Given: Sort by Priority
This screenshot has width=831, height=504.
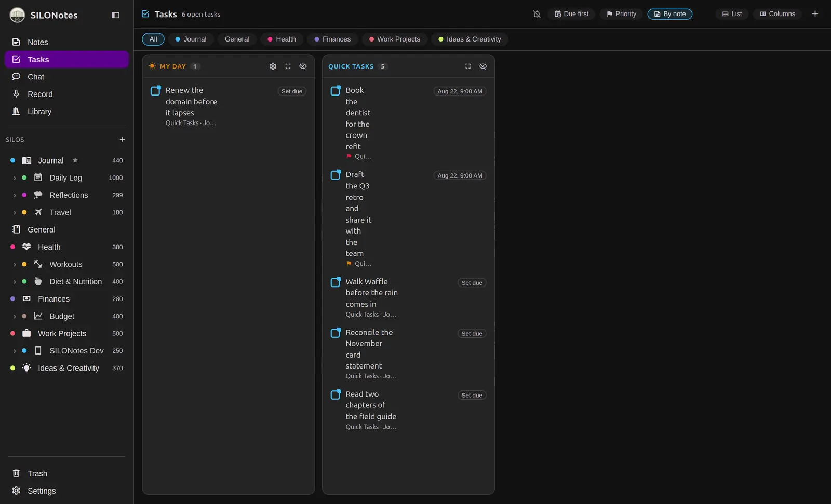Looking at the screenshot, I should (x=621, y=14).
